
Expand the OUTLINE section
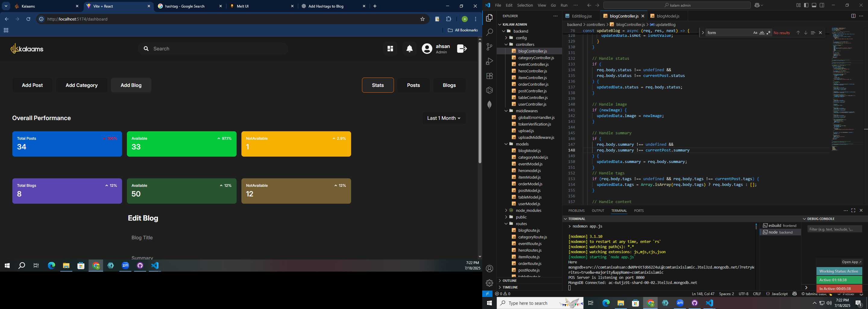coord(529,281)
